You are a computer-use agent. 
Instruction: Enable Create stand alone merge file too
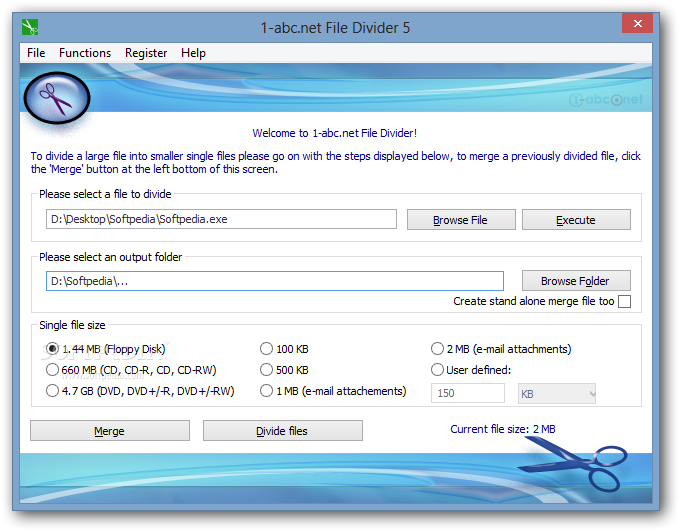(x=624, y=301)
